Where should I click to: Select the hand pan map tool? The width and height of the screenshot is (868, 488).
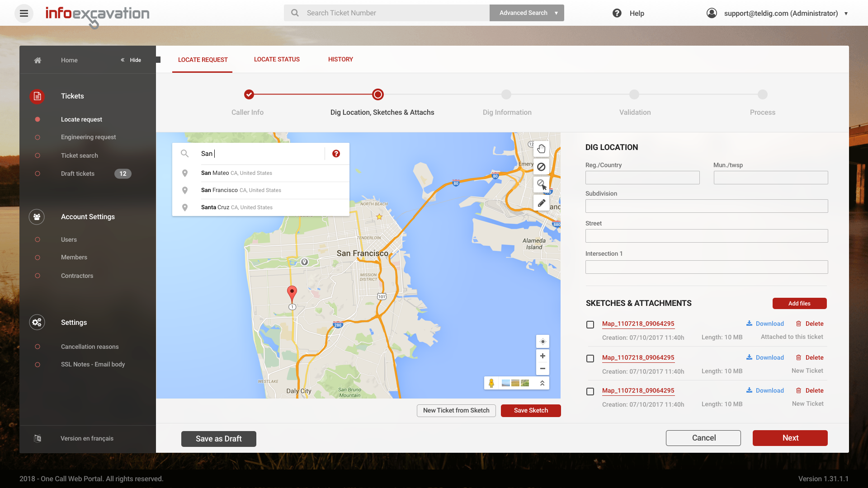pos(541,149)
